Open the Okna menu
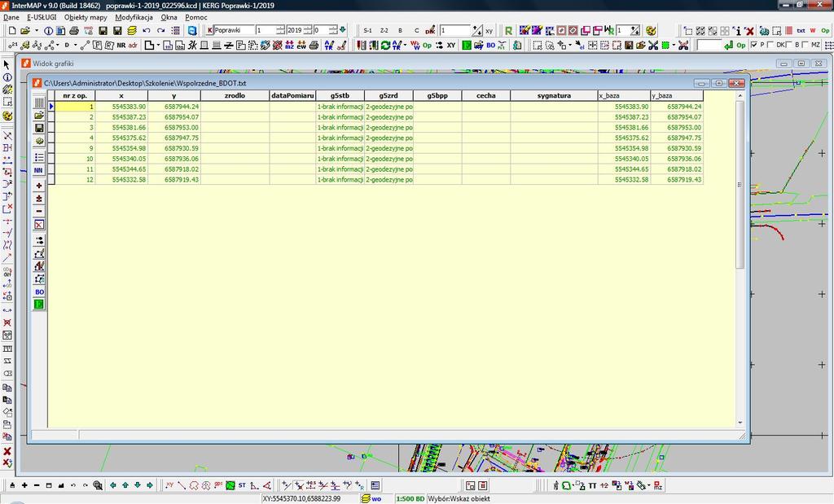 (x=169, y=17)
